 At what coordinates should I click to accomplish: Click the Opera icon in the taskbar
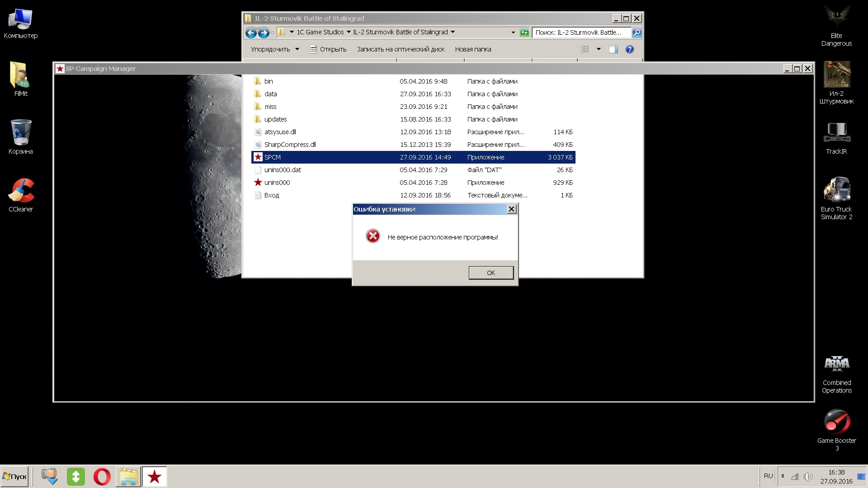[x=102, y=477]
